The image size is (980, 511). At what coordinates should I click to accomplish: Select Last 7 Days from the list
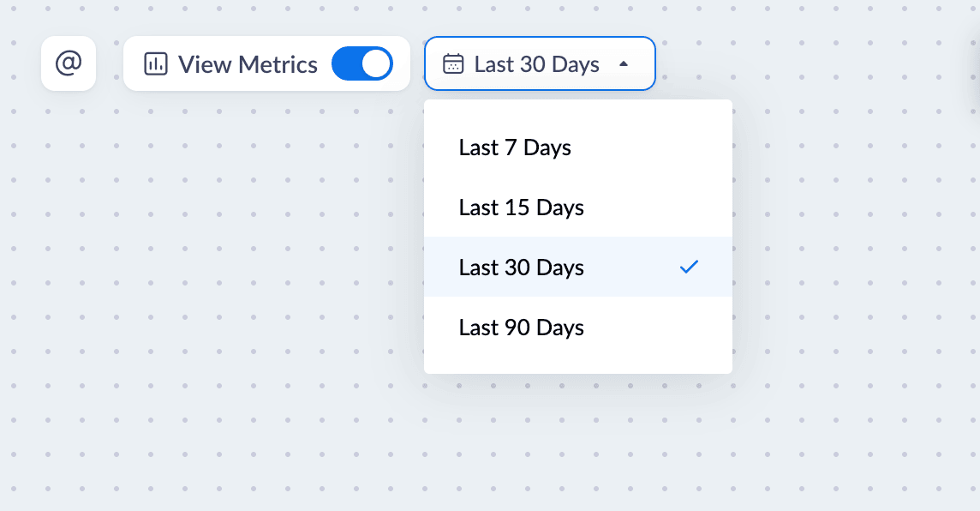[578, 147]
